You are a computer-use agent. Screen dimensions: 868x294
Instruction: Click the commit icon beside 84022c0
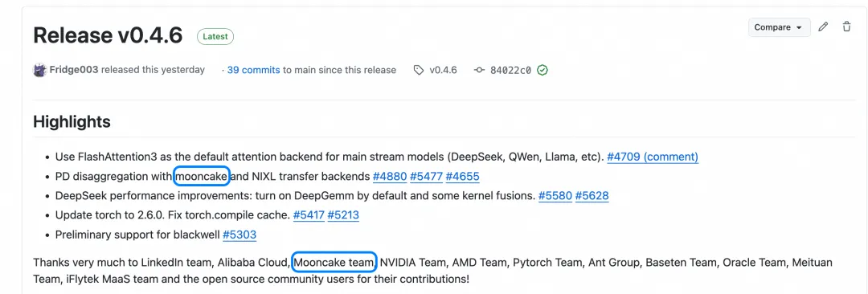click(479, 71)
